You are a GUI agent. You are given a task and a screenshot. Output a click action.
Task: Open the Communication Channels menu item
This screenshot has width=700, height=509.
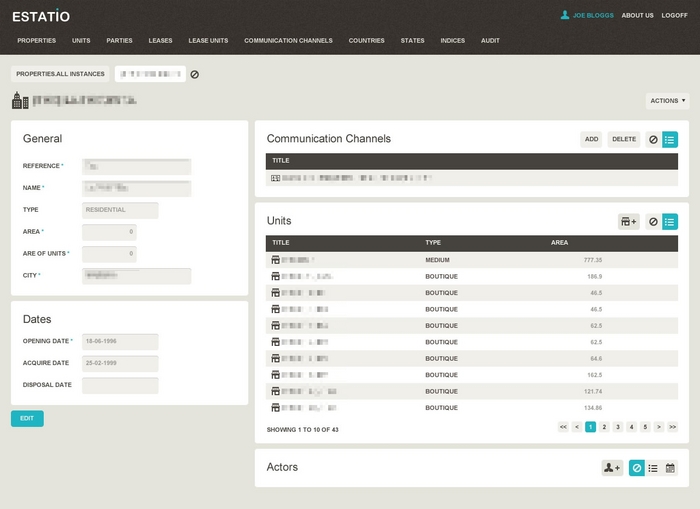tap(288, 41)
